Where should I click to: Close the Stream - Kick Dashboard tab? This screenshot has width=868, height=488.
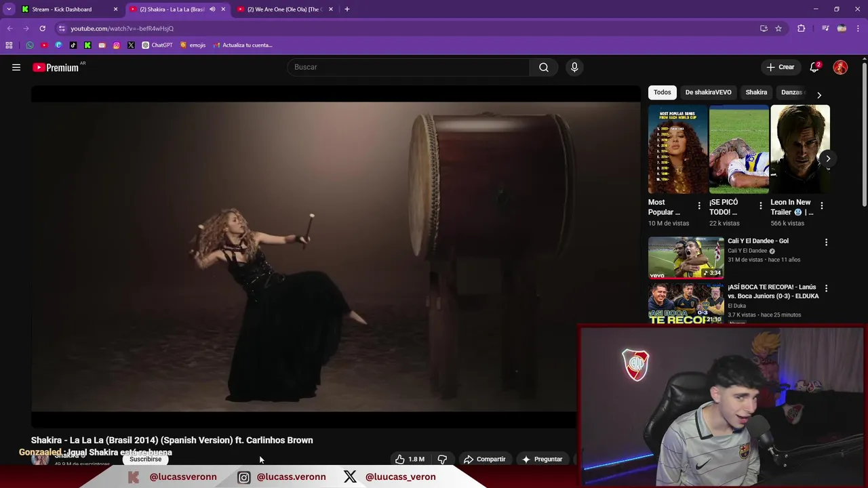pos(115,9)
